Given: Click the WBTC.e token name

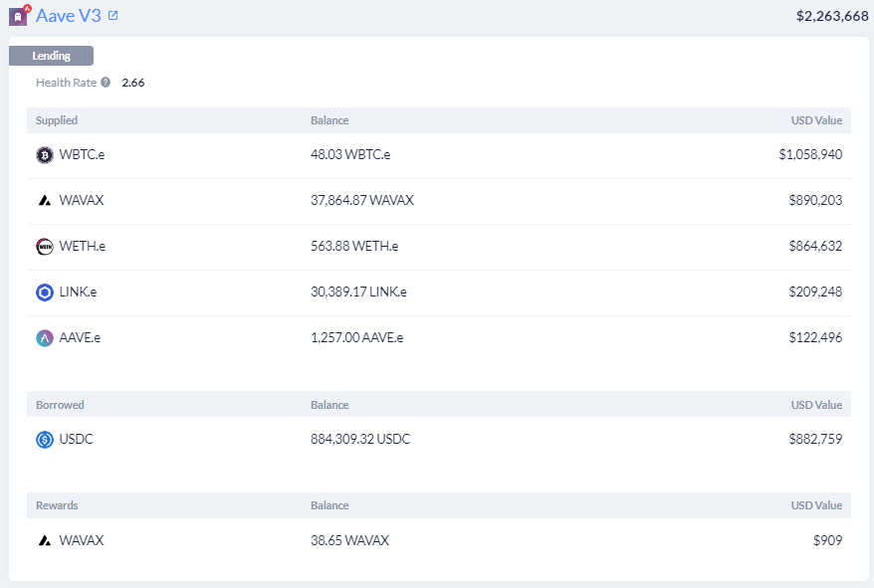Looking at the screenshot, I should (82, 154).
